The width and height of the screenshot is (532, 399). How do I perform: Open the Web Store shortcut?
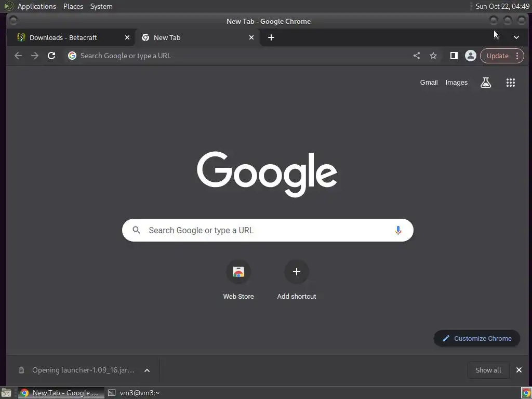(x=238, y=280)
